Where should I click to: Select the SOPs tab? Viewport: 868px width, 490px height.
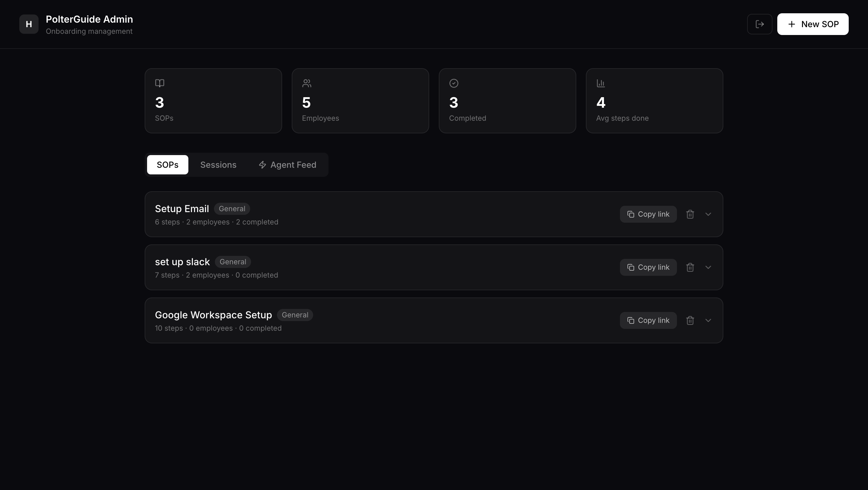point(168,165)
